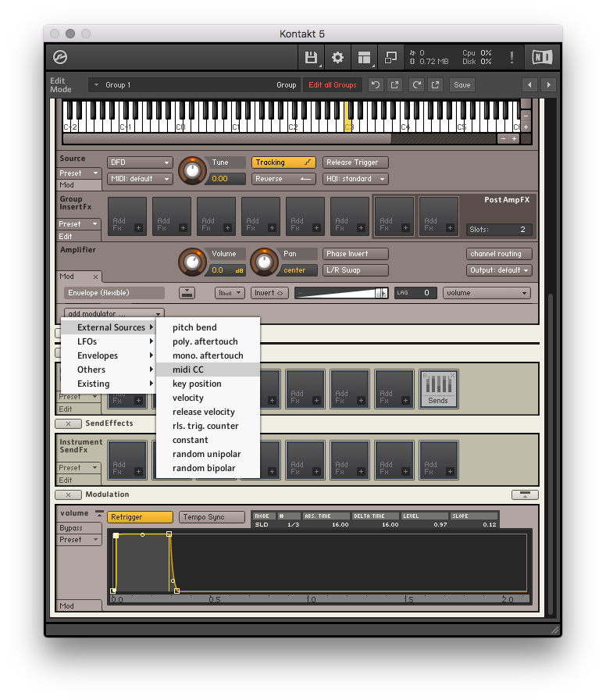The image size is (606, 700).
Task: Open the save (floppy disk) menu
Action: (311, 57)
